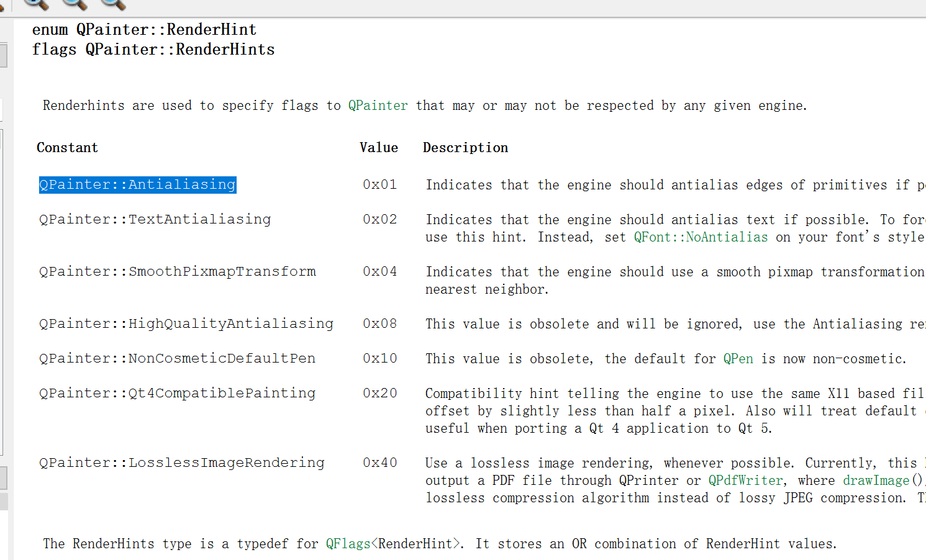Click the Value column header
Viewport: 926px width, 560px height.
coord(379,148)
